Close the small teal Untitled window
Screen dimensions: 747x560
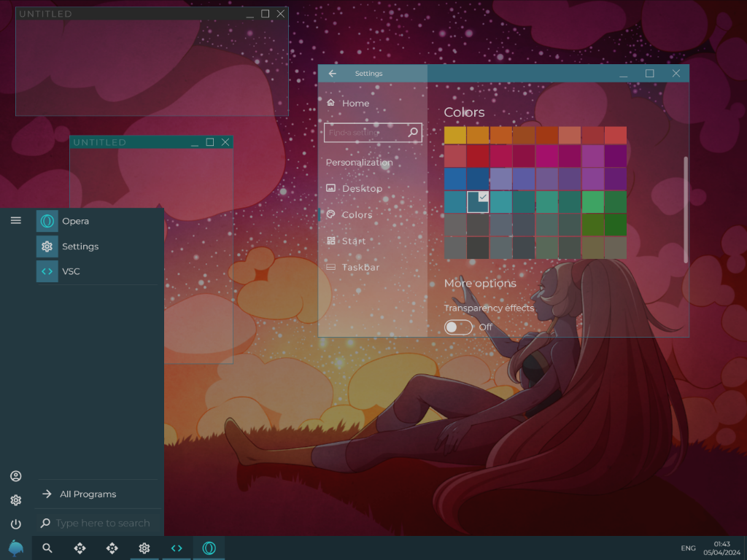click(x=225, y=142)
